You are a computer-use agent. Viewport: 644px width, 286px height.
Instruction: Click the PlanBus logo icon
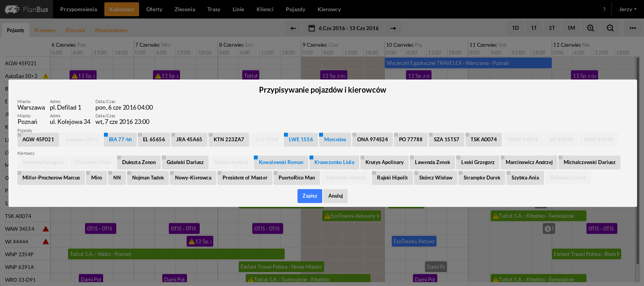point(12,9)
